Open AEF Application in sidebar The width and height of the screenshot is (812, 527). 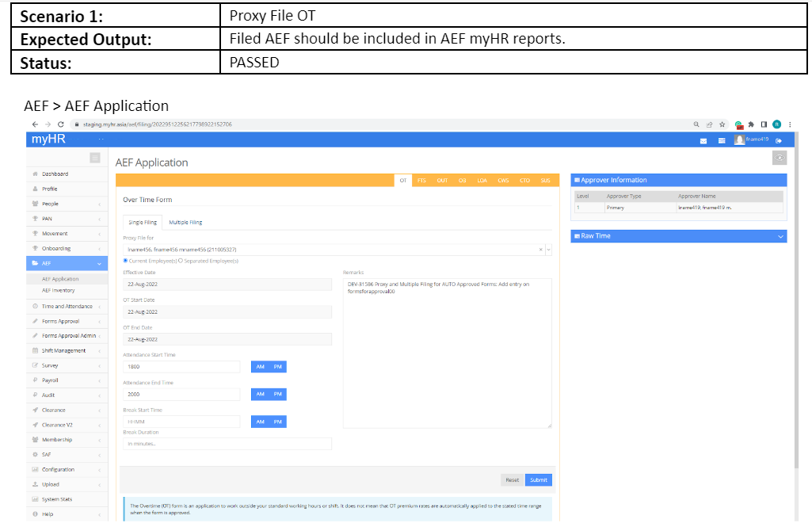pyautogui.click(x=60, y=279)
